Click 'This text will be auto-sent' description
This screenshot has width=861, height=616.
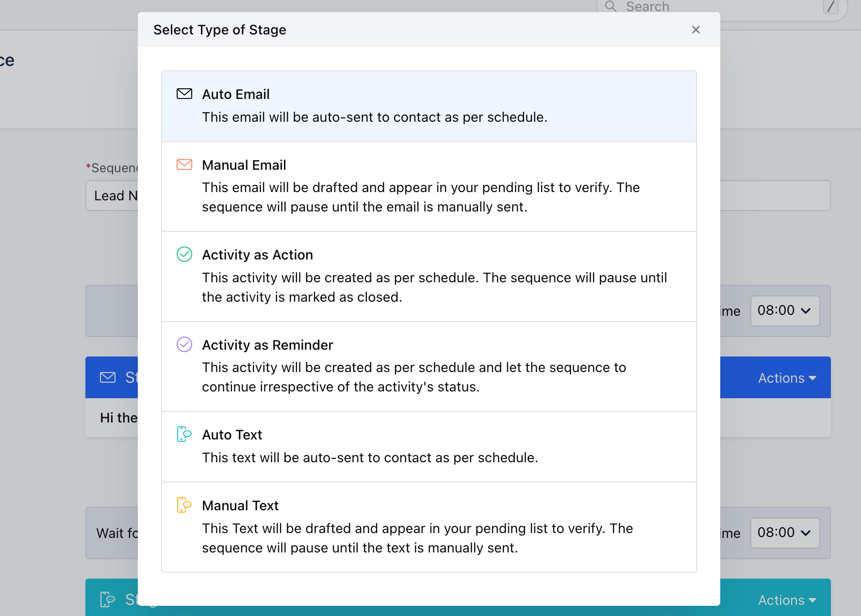click(x=370, y=457)
